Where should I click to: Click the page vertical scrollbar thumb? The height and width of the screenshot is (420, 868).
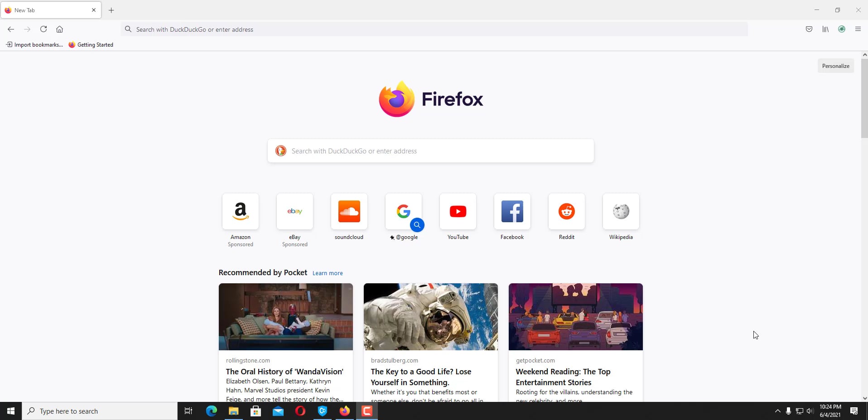coord(864,98)
